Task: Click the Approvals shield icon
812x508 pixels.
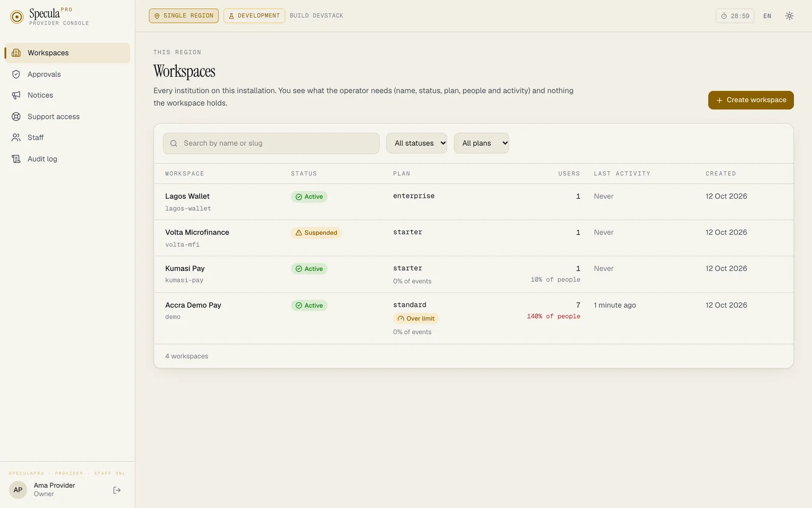Action: [16, 74]
